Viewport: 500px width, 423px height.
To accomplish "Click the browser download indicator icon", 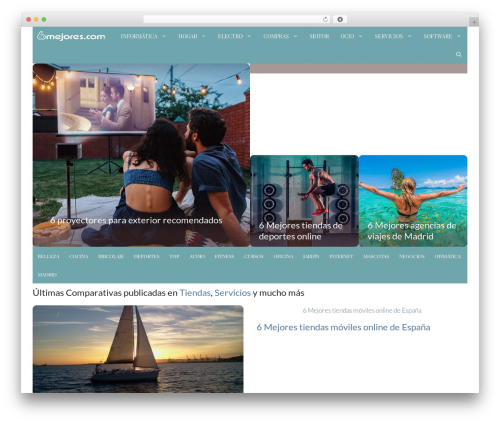I will 340,19.
